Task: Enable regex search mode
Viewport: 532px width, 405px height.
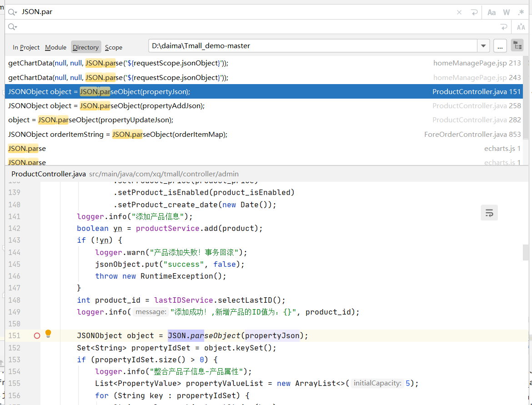Action: click(x=521, y=11)
